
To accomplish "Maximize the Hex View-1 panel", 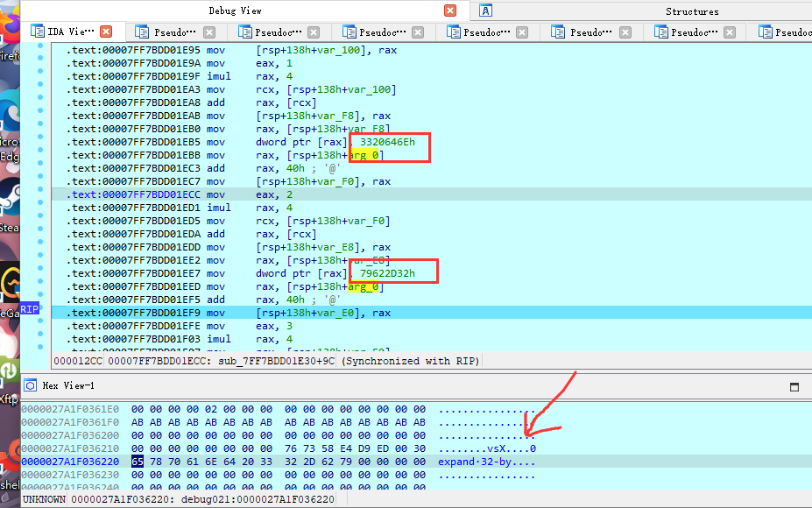I will [x=794, y=386].
